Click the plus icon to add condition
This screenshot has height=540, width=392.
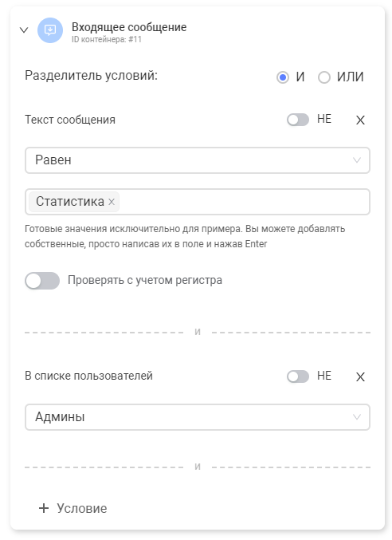click(x=44, y=508)
